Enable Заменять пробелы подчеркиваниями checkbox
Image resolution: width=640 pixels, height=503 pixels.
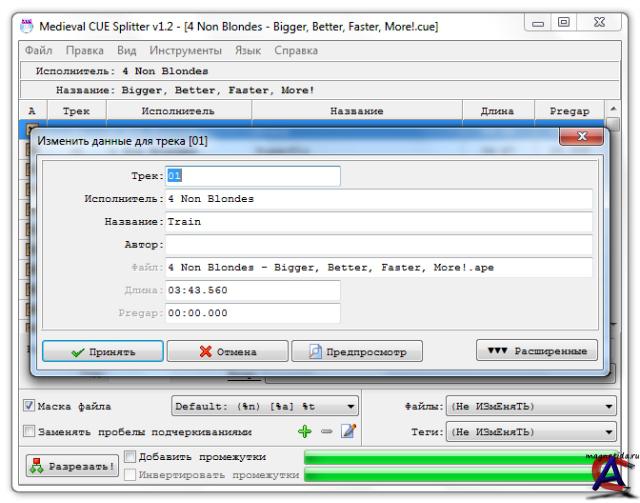pyautogui.click(x=28, y=432)
